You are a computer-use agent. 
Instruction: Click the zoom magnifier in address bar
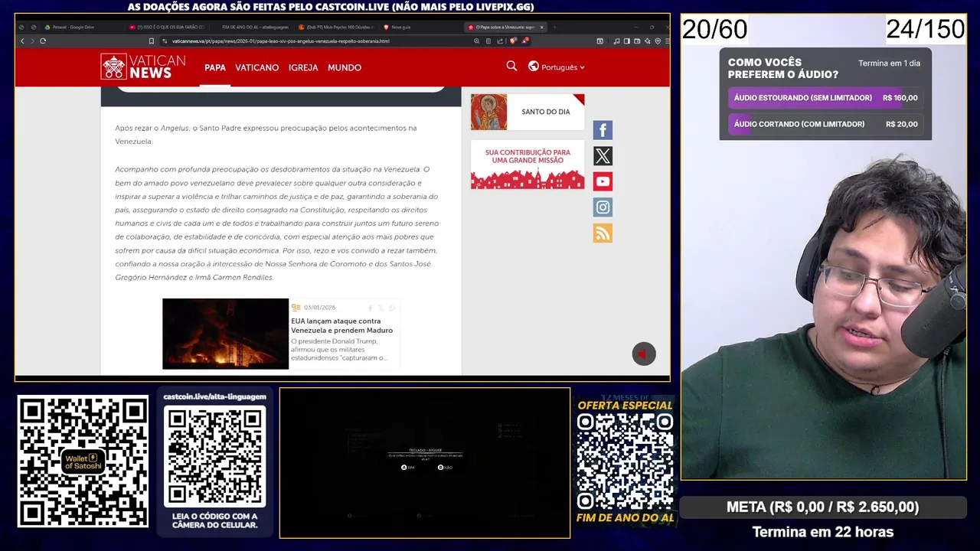point(476,41)
